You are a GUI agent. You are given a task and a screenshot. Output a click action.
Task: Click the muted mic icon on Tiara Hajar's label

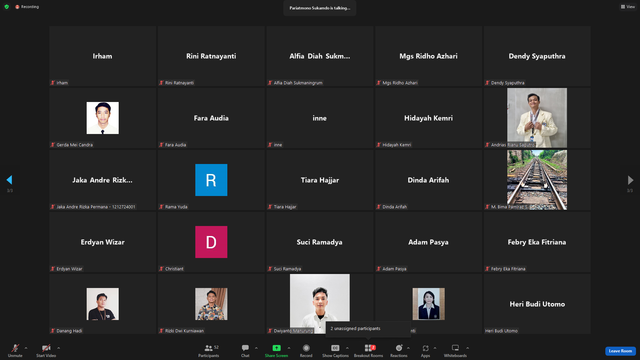point(270,207)
